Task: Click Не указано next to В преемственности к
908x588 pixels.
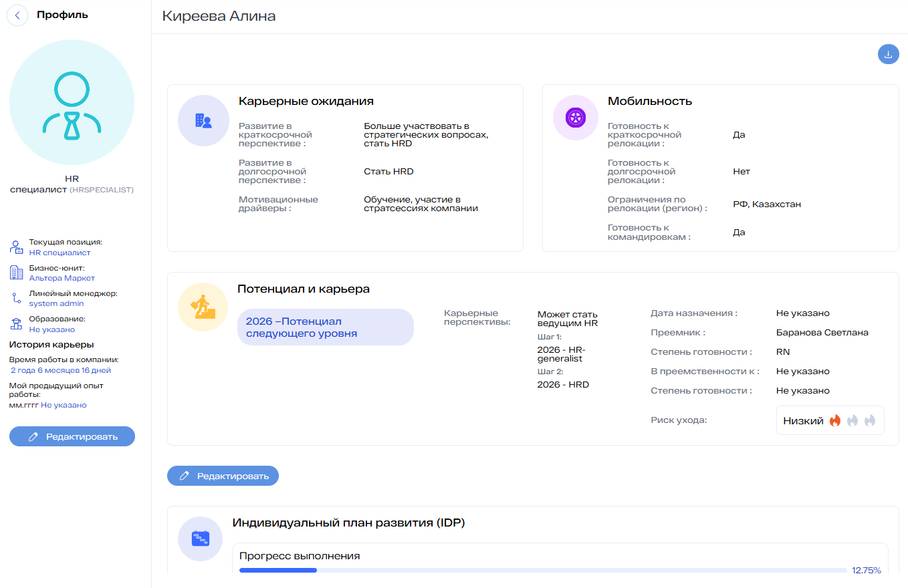Action: point(803,371)
